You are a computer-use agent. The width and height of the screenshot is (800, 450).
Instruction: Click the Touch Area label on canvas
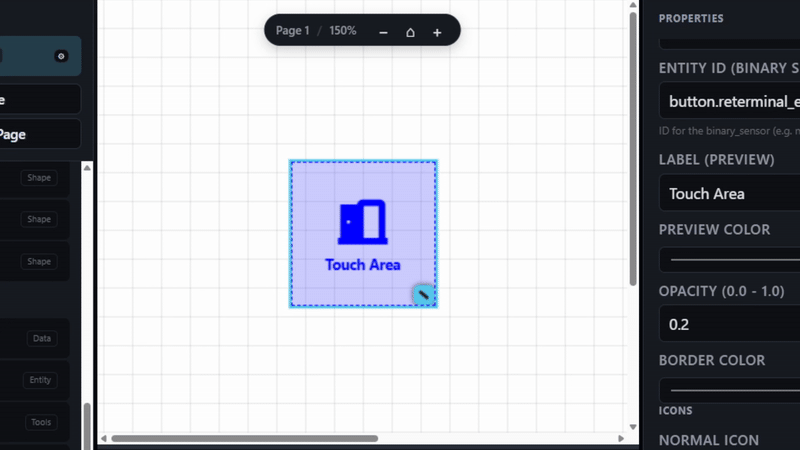pos(363,265)
